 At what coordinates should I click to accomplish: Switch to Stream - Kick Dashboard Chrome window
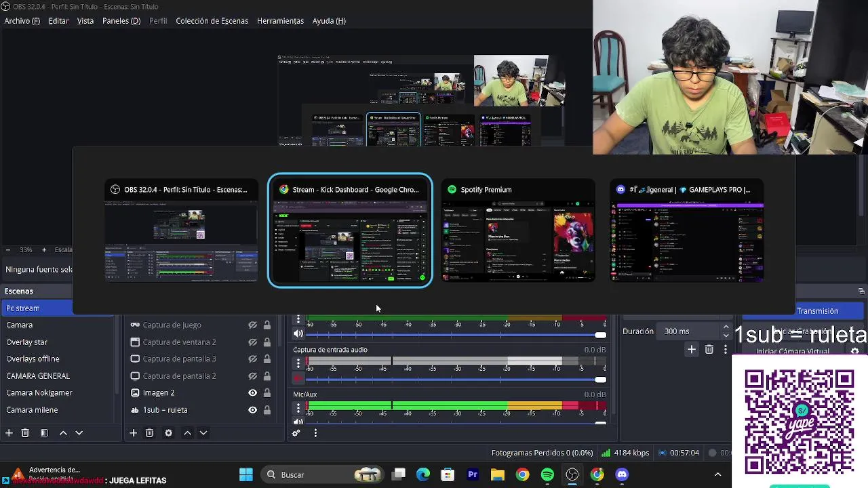point(350,231)
